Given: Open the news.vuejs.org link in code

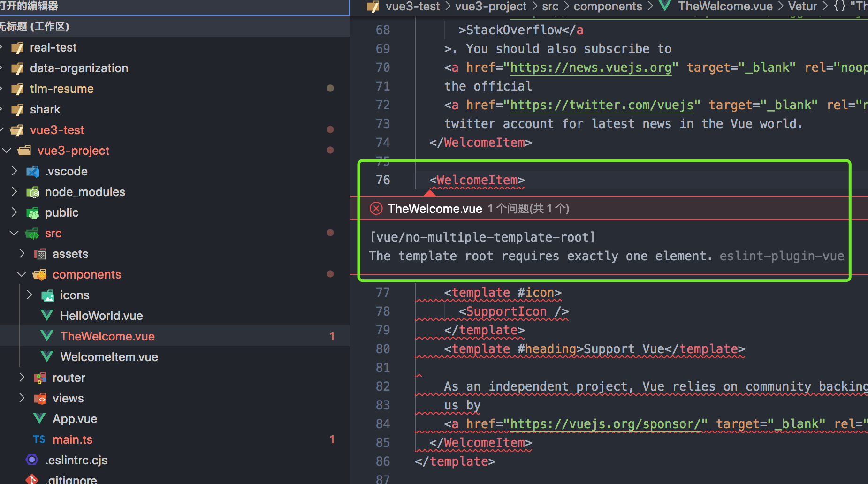Looking at the screenshot, I should click(x=591, y=68).
